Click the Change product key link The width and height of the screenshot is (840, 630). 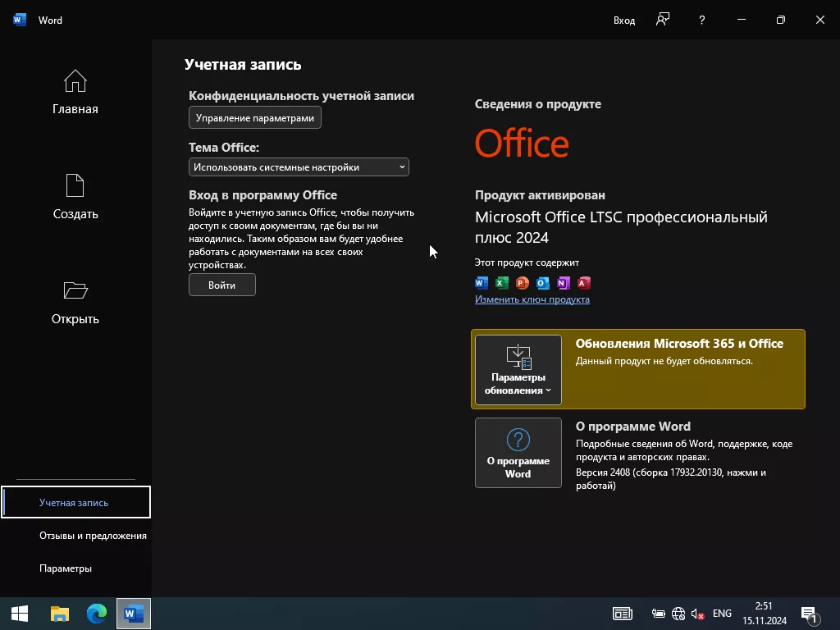(x=532, y=299)
